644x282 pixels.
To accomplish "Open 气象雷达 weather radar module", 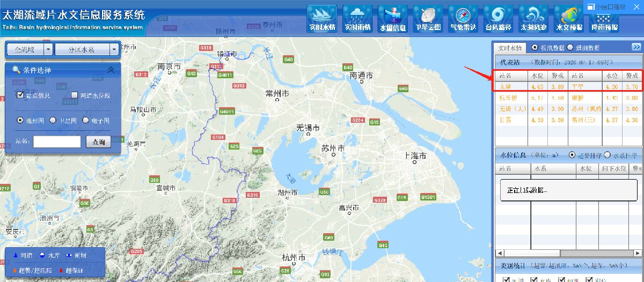I will (x=463, y=18).
